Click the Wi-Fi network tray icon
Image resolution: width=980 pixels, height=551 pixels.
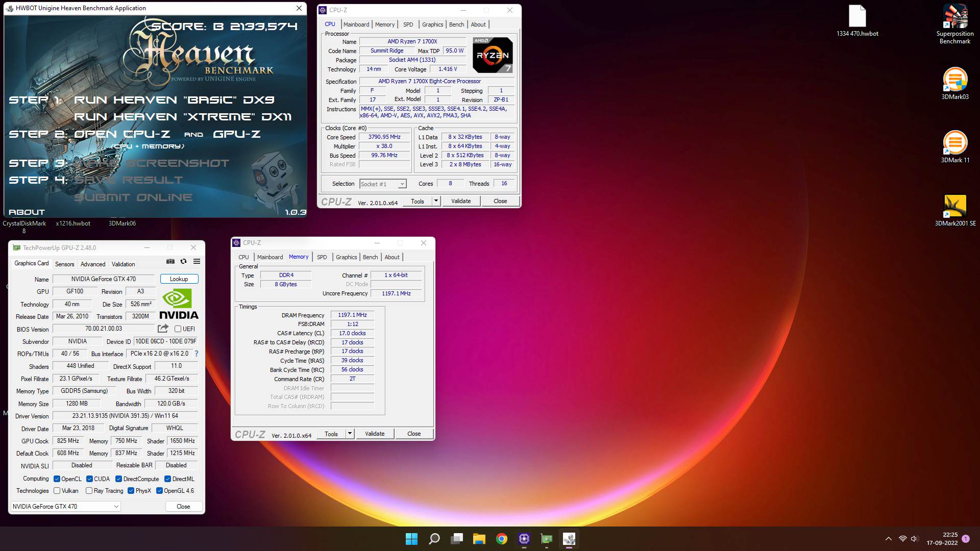pyautogui.click(x=902, y=539)
